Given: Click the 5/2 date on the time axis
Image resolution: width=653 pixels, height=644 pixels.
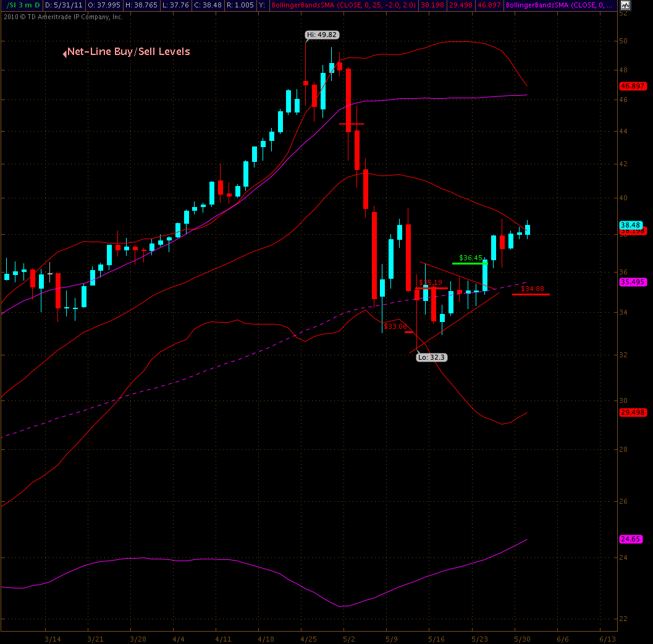Looking at the screenshot, I should (348, 638).
